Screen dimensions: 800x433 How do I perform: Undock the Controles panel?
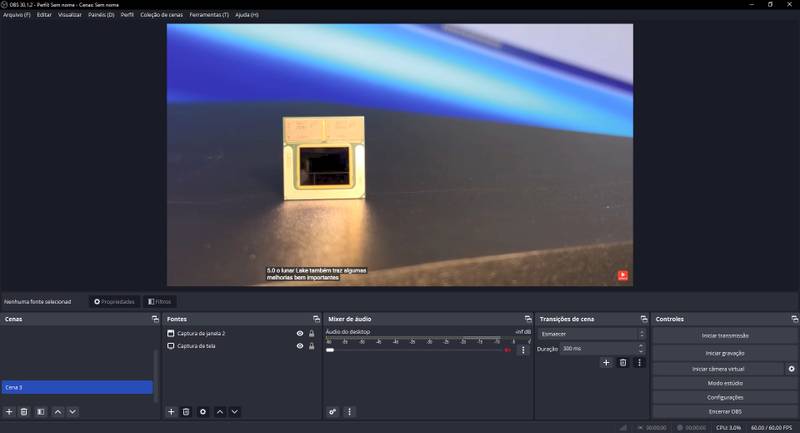pos(794,319)
